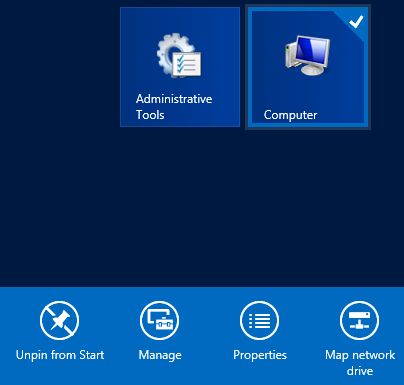Click the 'Administrative Tools' tile caption
Viewport: 404px width, 385px height.
pos(174,107)
